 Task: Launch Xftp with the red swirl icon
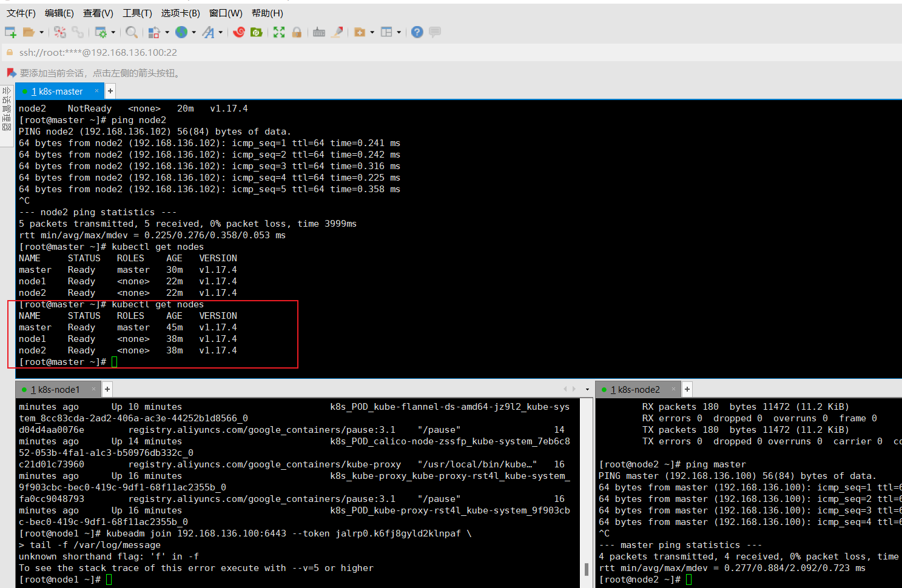239,32
